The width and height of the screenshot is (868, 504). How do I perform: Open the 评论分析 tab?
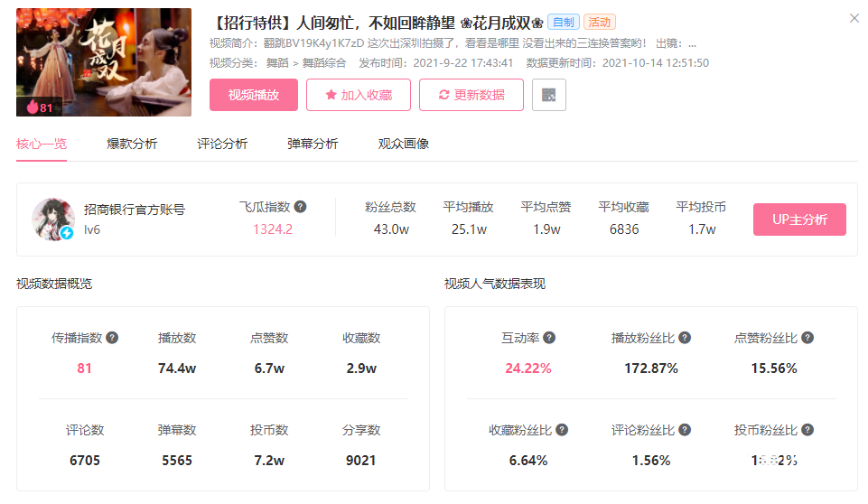[x=222, y=144]
